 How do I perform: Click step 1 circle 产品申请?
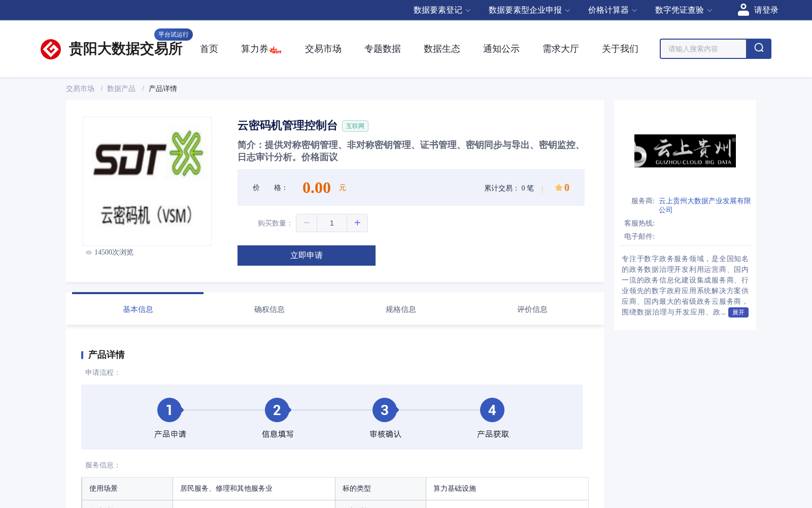[170, 410]
